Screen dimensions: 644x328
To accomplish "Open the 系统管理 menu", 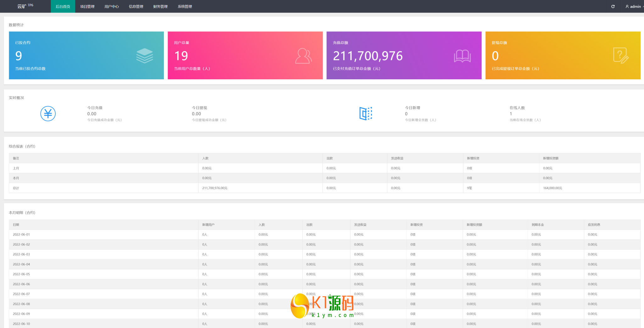I will [185, 6].
